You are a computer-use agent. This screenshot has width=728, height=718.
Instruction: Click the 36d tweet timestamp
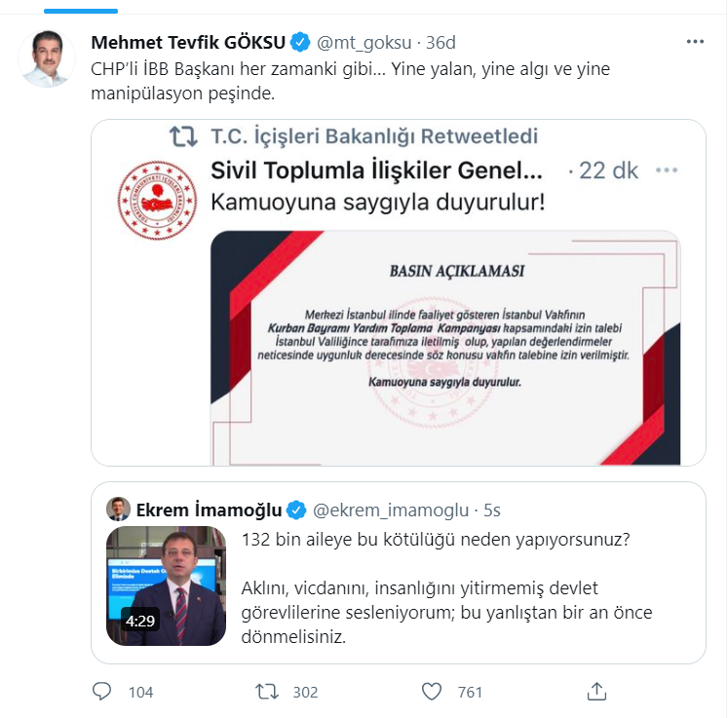click(x=440, y=42)
